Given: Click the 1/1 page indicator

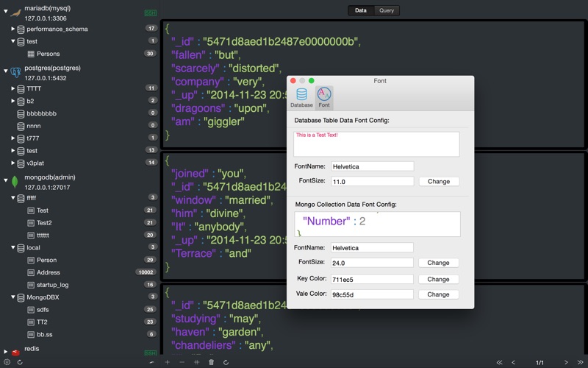Looking at the screenshot, I should [539, 362].
